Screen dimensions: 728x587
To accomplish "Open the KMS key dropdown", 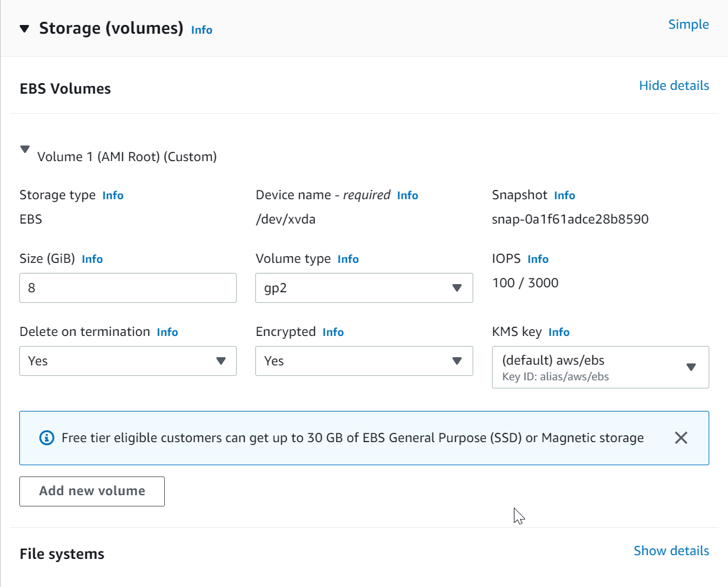I will (600, 367).
